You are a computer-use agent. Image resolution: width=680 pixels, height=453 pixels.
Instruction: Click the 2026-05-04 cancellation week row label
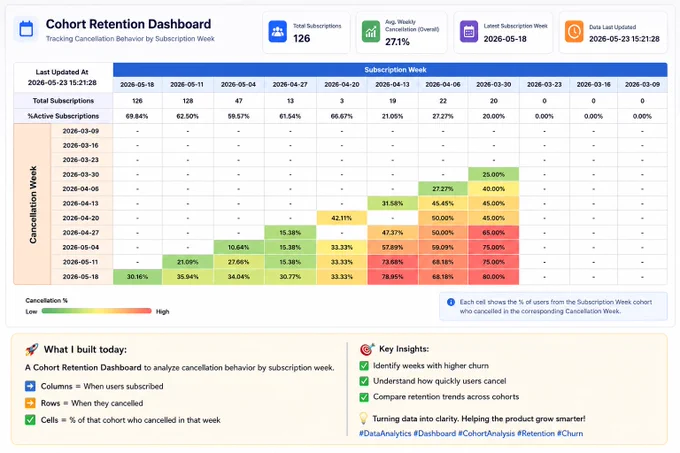[x=81, y=247]
